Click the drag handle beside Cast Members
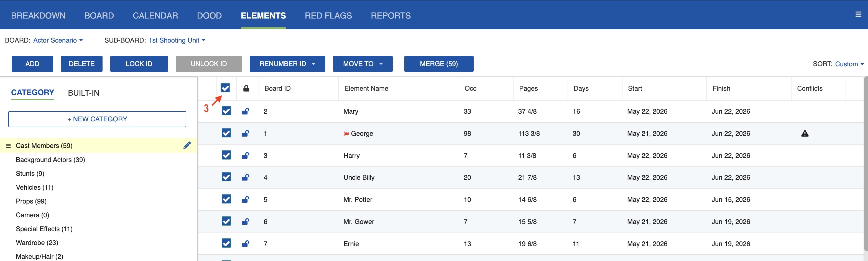Screen dimensions: 868x261 point(8,146)
